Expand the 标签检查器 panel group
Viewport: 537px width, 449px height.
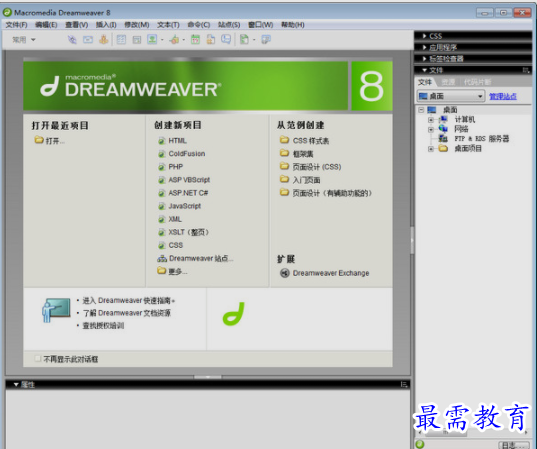coord(425,59)
